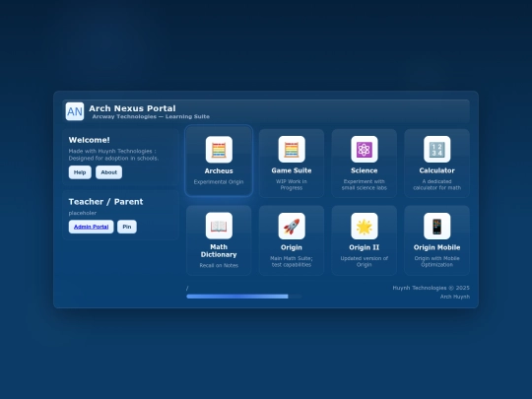Image resolution: width=532 pixels, height=399 pixels.
Task: Click the Help button
Action: click(80, 172)
